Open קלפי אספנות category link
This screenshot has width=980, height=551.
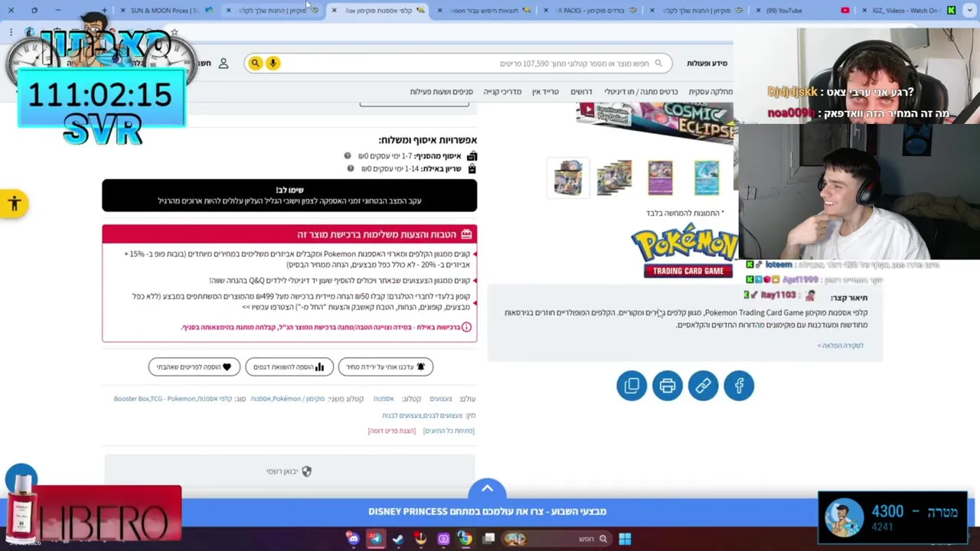pyautogui.click(x=215, y=399)
